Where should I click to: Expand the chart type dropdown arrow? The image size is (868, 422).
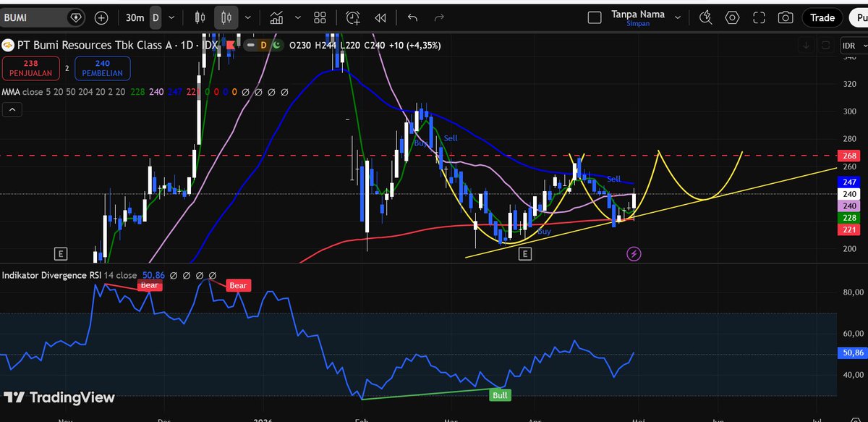pos(249,17)
